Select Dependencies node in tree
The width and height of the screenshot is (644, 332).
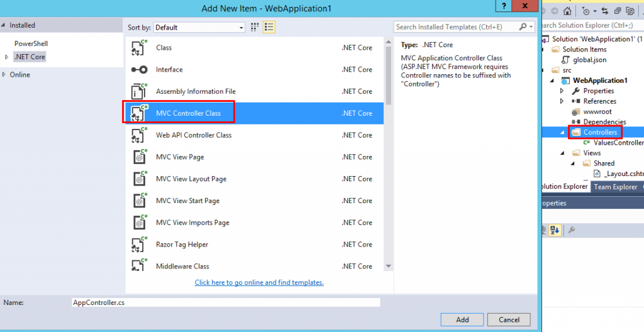coord(604,122)
